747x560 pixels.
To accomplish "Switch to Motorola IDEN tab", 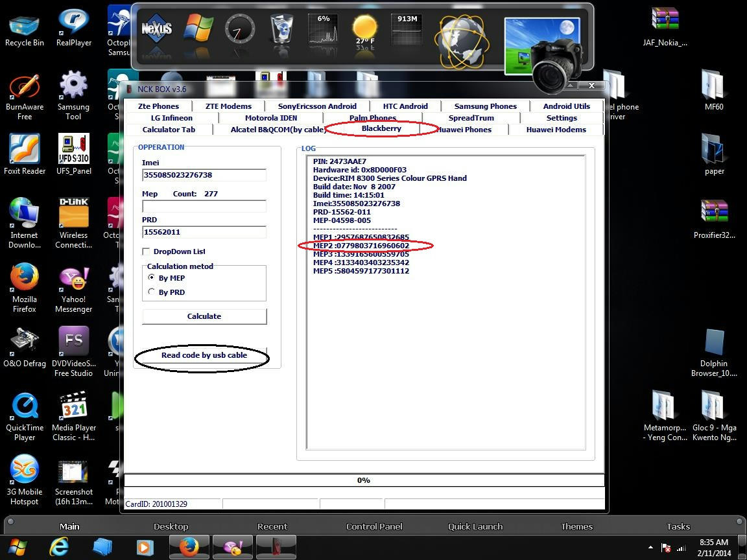I will pyautogui.click(x=271, y=118).
